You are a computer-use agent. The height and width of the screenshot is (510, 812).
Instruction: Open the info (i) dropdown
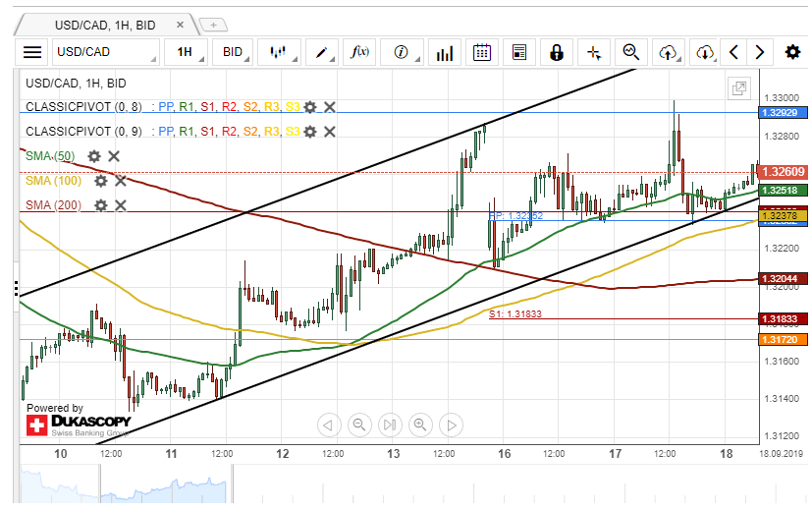point(402,52)
